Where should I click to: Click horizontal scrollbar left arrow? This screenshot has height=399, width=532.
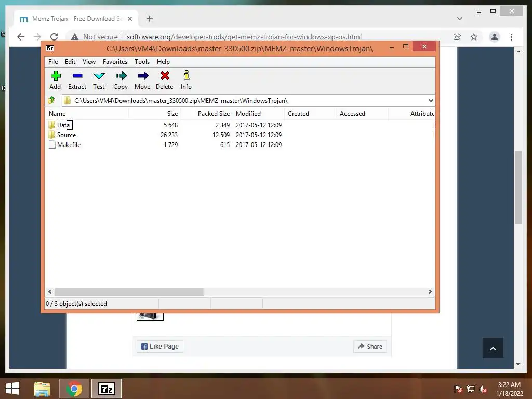click(x=50, y=292)
